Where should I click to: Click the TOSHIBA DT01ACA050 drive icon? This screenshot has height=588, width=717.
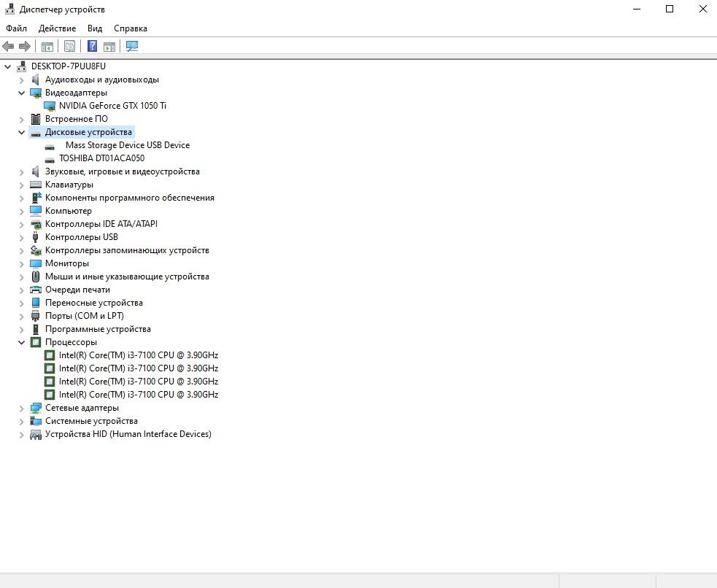point(50,160)
